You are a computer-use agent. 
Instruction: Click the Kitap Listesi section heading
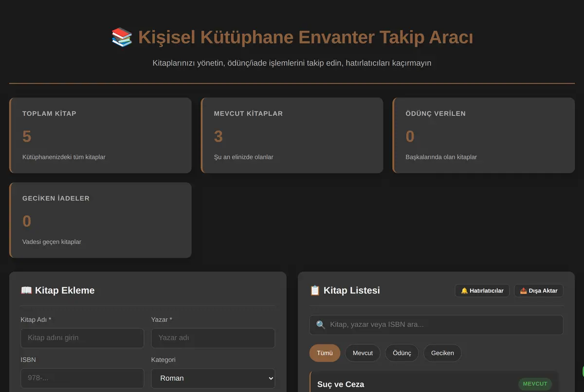[345, 290]
